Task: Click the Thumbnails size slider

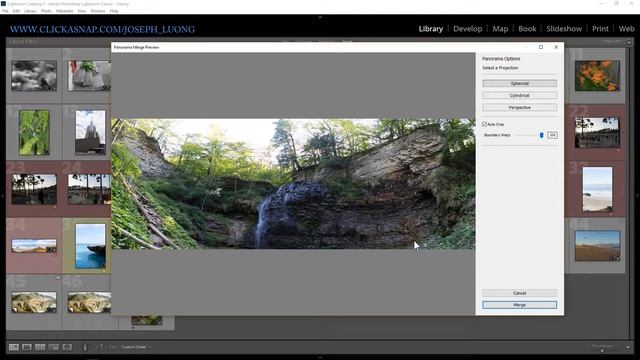Action: (602, 350)
